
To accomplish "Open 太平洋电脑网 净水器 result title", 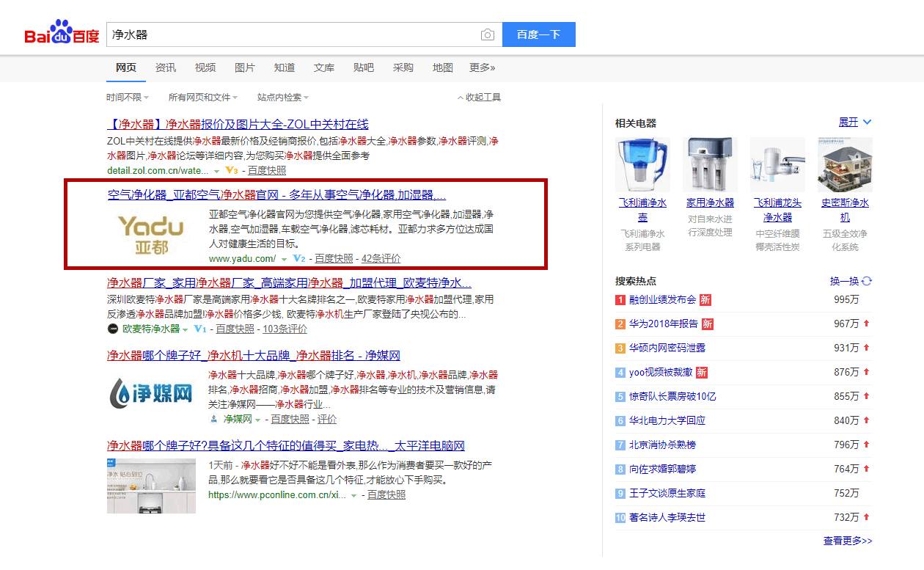I will (x=286, y=446).
